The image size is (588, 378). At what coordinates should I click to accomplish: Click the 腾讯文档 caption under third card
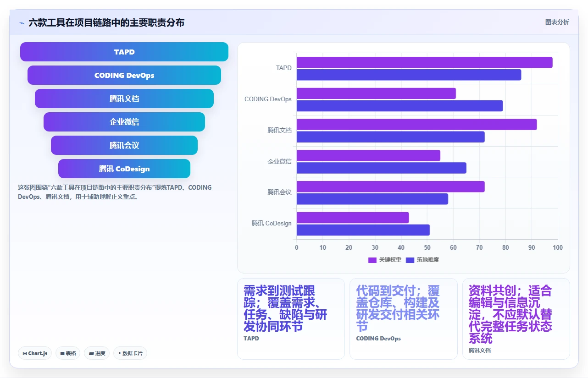pos(479,351)
